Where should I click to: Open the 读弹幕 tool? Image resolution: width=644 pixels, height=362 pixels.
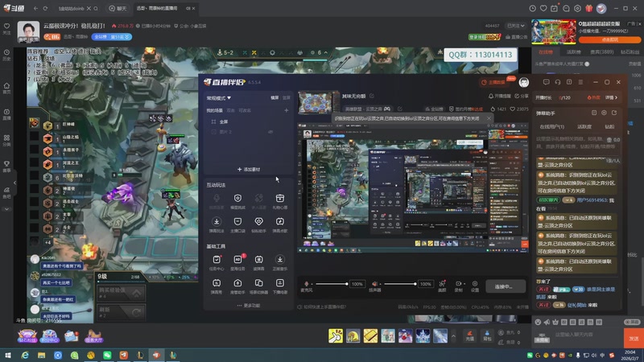258,262
